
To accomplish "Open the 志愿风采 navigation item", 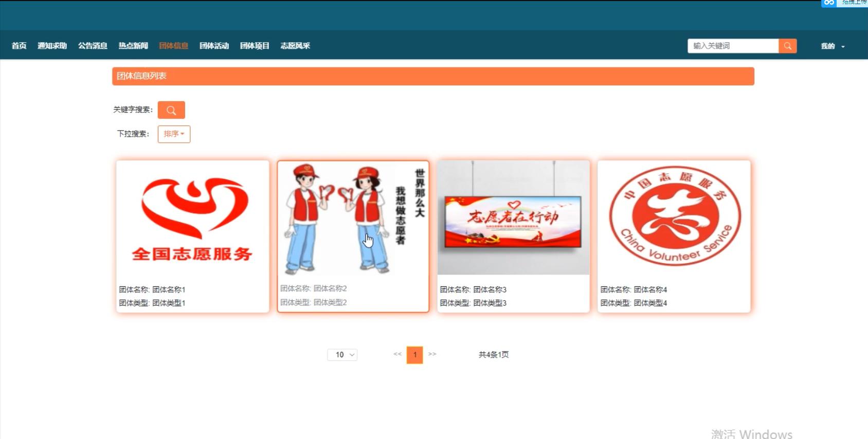I will click(x=295, y=46).
